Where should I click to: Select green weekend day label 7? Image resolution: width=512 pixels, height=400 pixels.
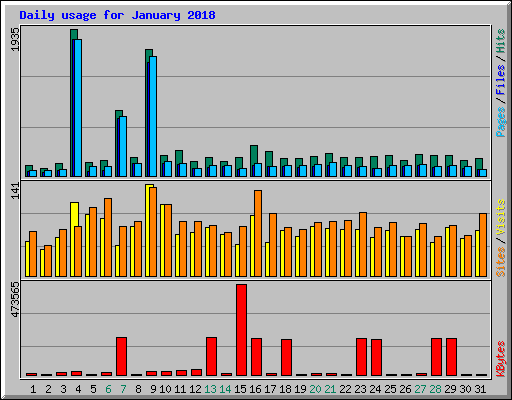pos(123,389)
